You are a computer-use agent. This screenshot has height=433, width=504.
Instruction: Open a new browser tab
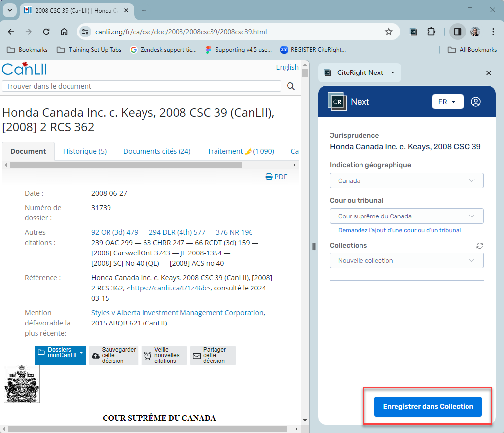pos(144,11)
